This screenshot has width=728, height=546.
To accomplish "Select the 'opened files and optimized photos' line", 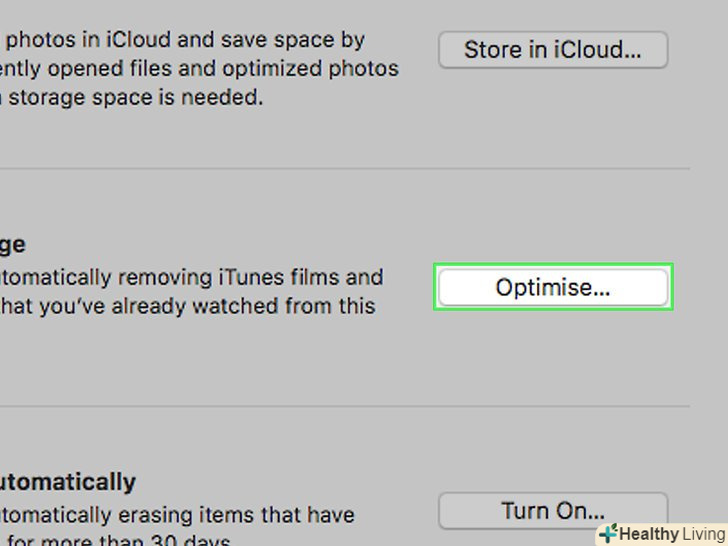I will point(200,69).
